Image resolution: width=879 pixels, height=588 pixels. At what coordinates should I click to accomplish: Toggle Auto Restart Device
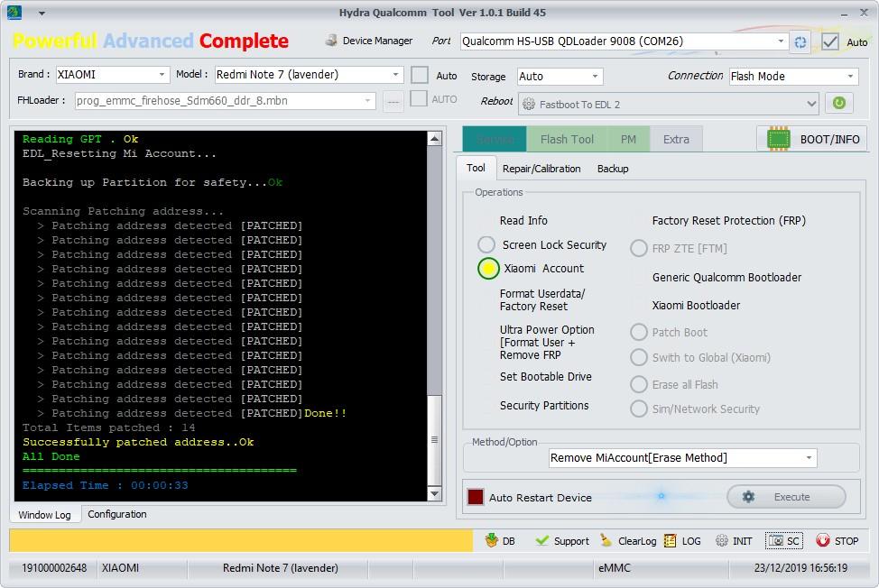476,497
